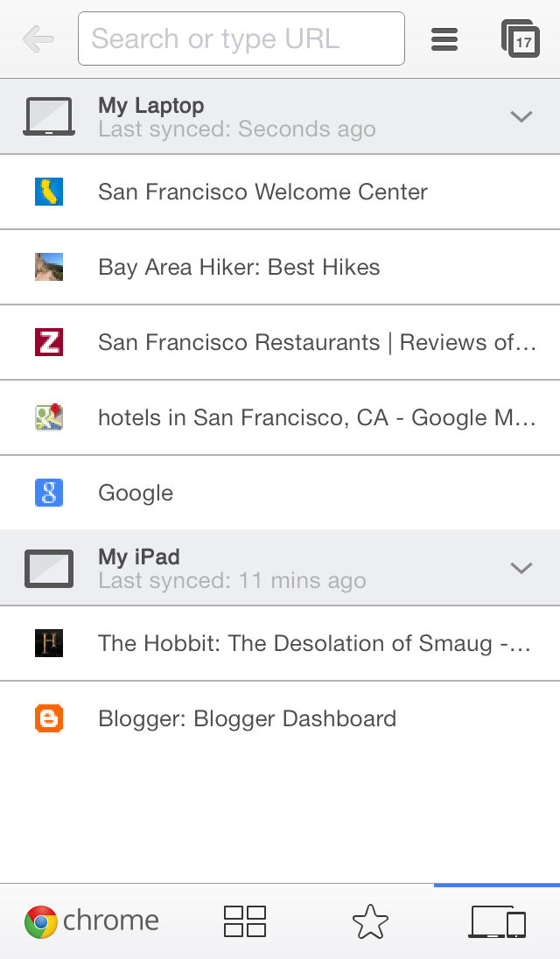Open the Chrome hamburger menu
This screenshot has width=560, height=959.
(444, 38)
